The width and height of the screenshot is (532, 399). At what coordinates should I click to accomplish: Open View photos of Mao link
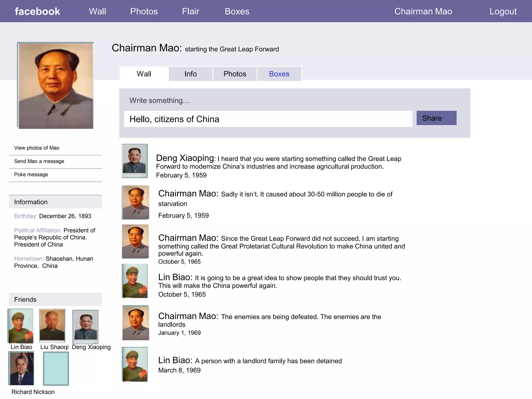(37, 148)
